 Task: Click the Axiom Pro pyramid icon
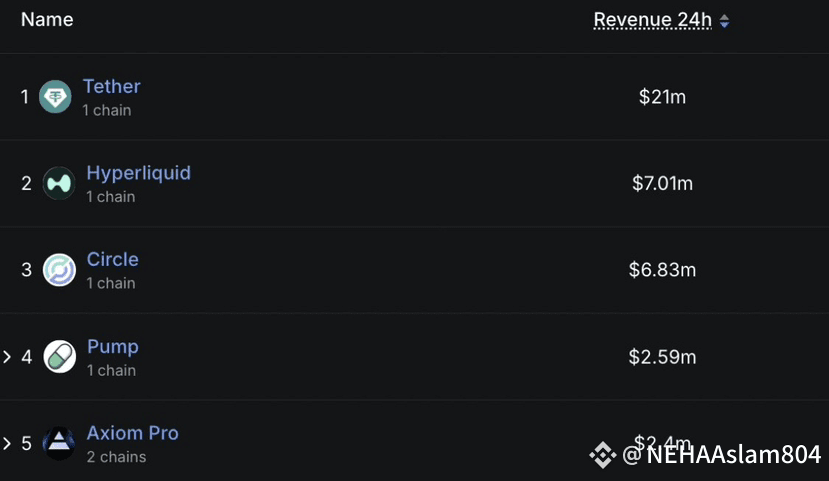(59, 443)
